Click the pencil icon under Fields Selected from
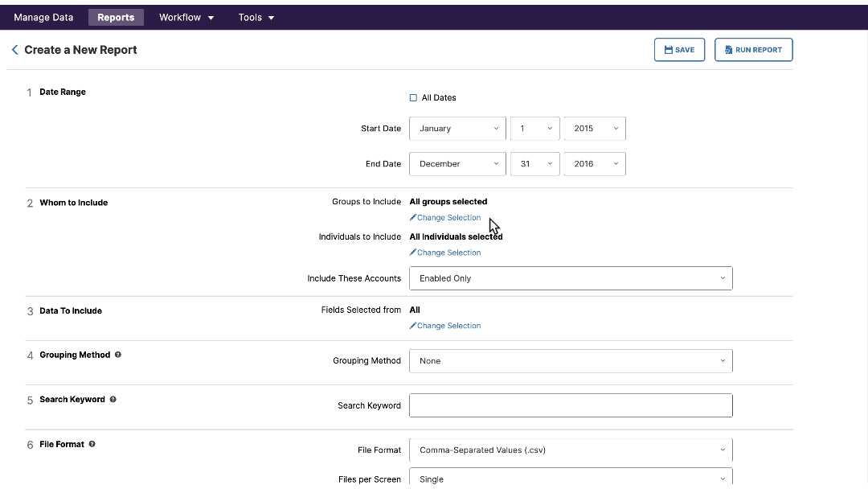This screenshot has width=868, height=489. (x=412, y=326)
